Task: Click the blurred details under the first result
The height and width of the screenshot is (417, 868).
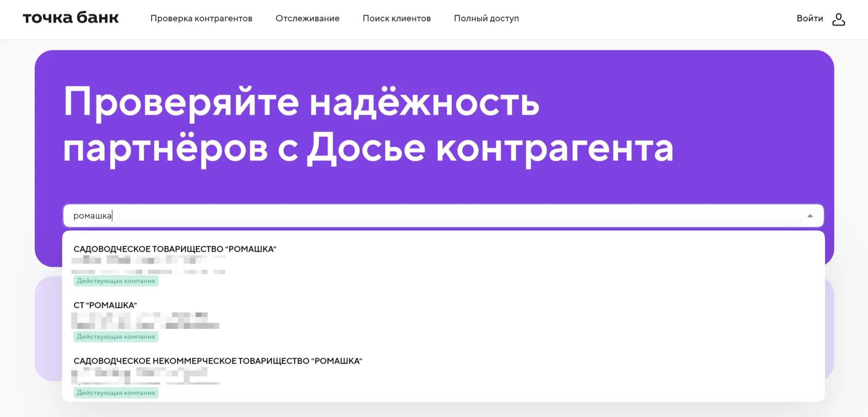Action: point(148,265)
